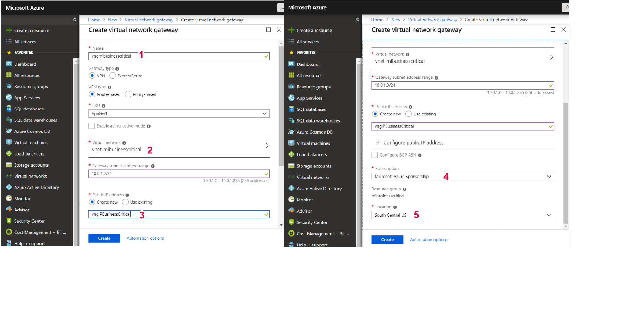Click the info icon next to Configure BGP ASN

[x=420, y=155]
